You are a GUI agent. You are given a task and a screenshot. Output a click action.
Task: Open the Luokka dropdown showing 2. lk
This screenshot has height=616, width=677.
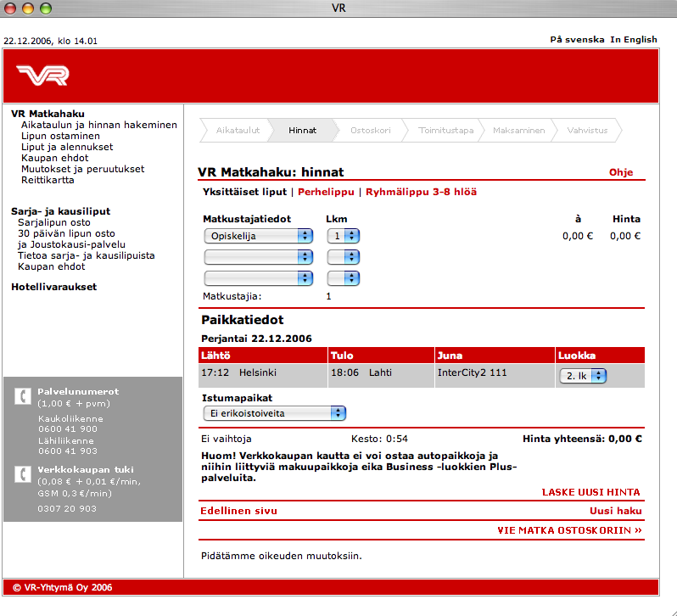tap(583, 376)
